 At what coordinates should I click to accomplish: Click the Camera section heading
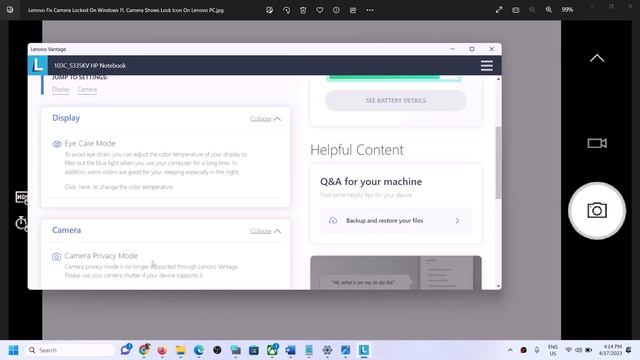[x=67, y=230]
